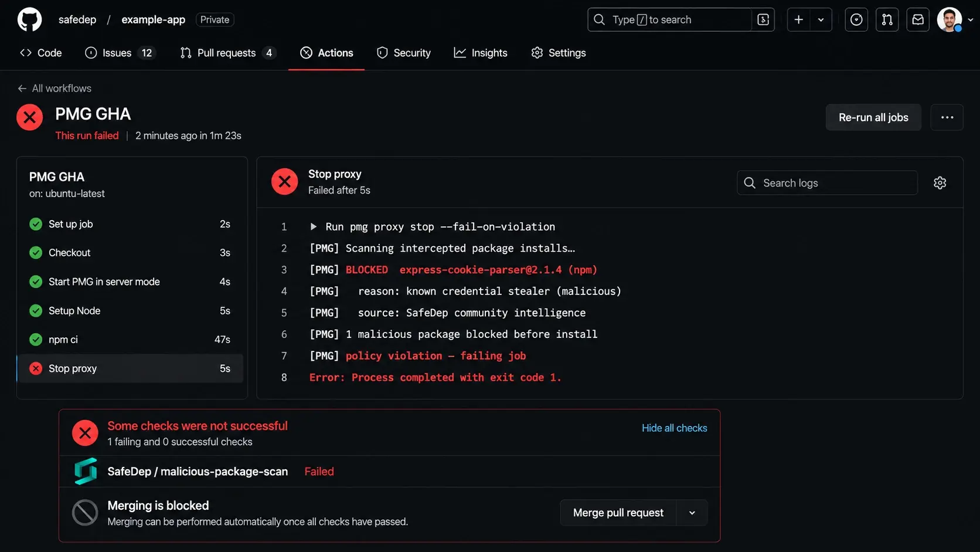Open the inbox notifications icon
This screenshot has height=552, width=980.
(918, 19)
